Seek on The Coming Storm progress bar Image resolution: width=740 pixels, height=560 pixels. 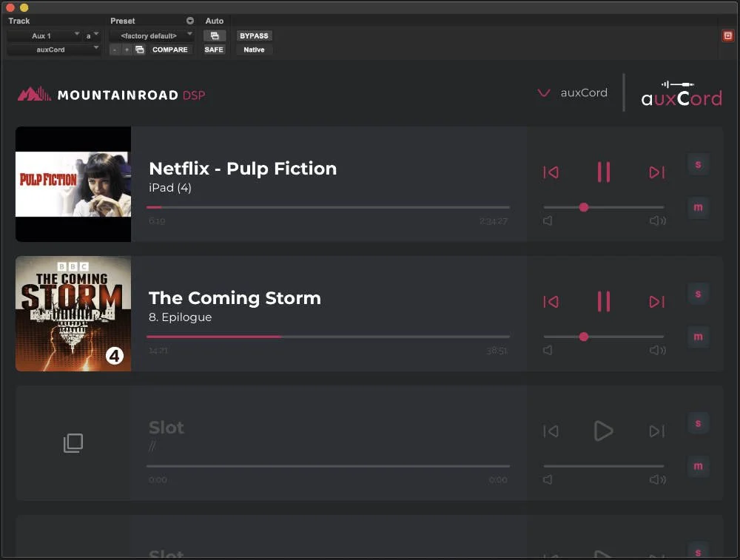[328, 337]
